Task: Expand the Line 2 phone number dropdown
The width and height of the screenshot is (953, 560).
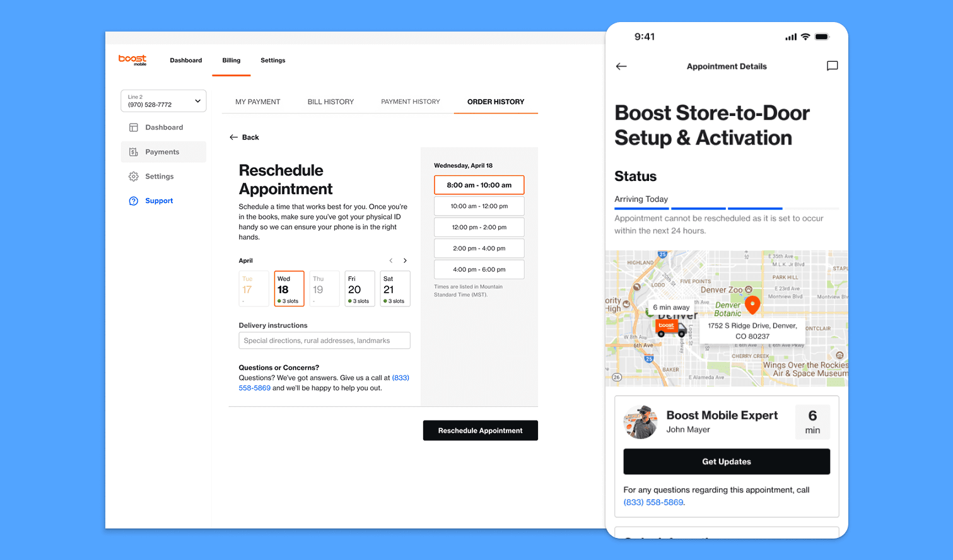Action: pos(163,101)
